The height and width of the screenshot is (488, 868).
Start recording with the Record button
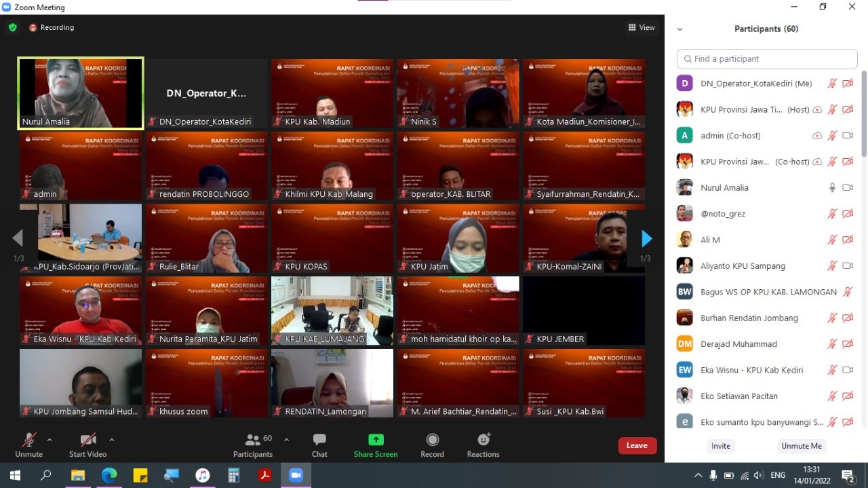(432, 445)
